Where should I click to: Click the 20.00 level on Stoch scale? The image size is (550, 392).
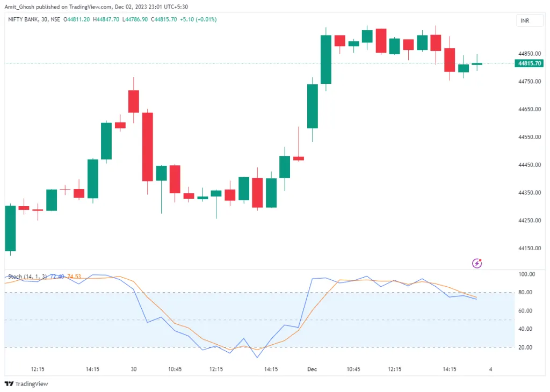click(x=526, y=347)
